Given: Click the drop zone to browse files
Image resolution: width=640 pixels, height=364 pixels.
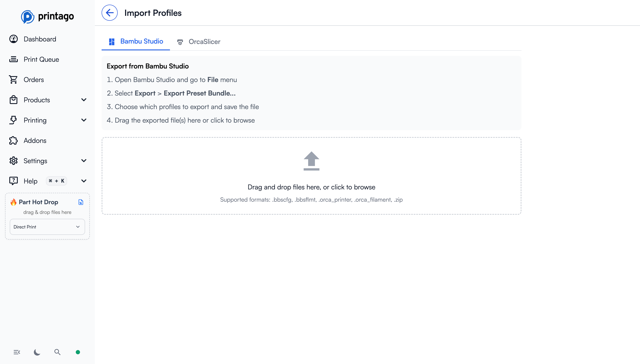Looking at the screenshot, I should 311,176.
